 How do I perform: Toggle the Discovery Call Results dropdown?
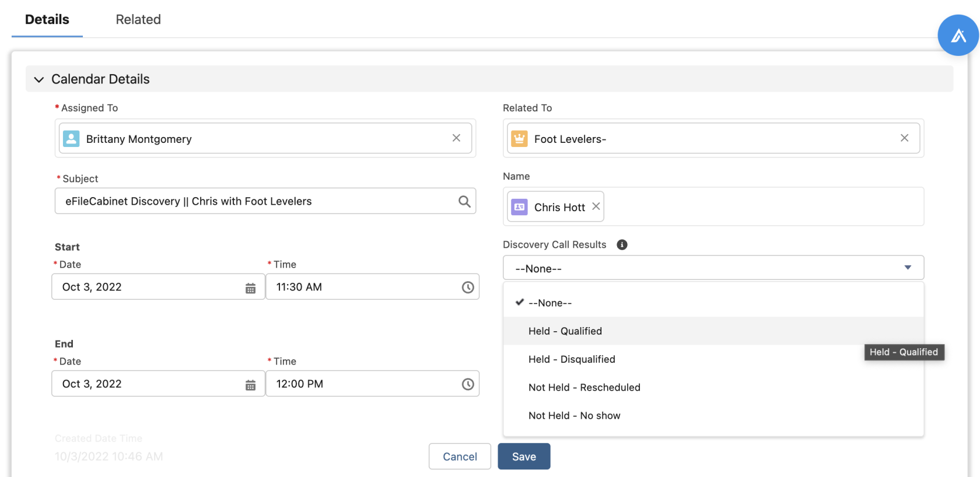(713, 268)
